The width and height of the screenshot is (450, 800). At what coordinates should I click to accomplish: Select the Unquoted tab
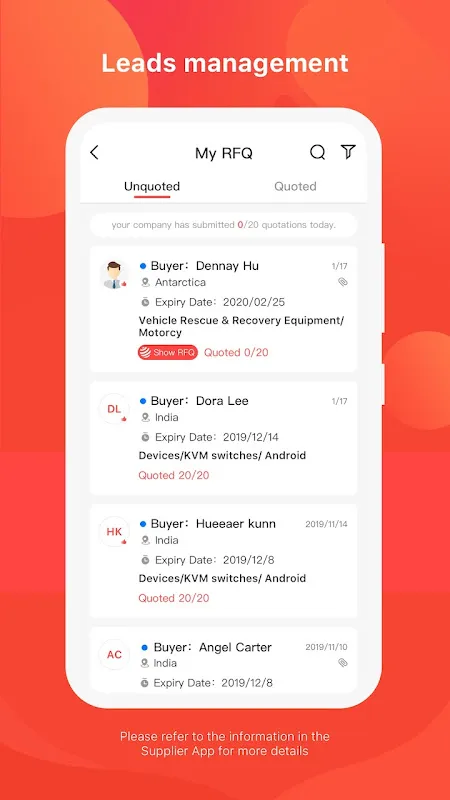pyautogui.click(x=152, y=186)
